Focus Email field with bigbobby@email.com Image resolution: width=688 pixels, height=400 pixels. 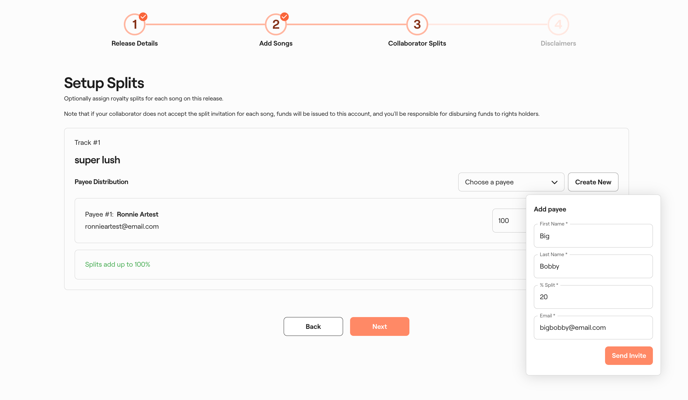click(x=593, y=328)
